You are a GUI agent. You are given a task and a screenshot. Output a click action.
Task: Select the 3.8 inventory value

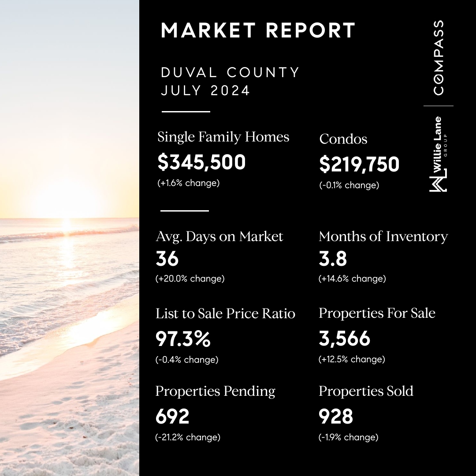(x=333, y=259)
